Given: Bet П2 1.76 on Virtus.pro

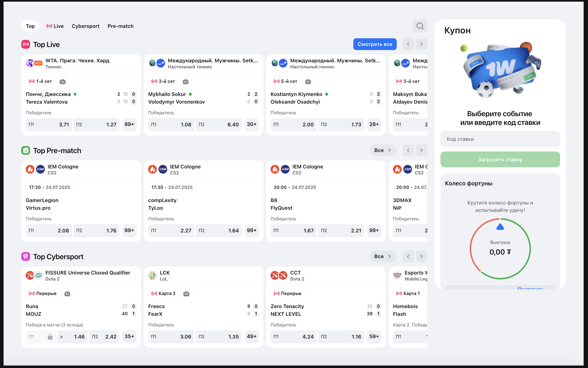Looking at the screenshot, I should pos(96,230).
